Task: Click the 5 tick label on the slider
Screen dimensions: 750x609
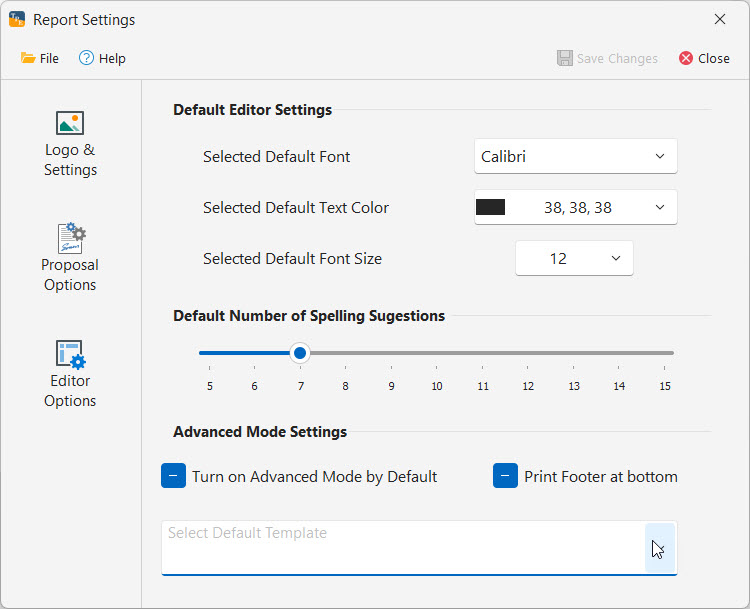Action: [210, 386]
